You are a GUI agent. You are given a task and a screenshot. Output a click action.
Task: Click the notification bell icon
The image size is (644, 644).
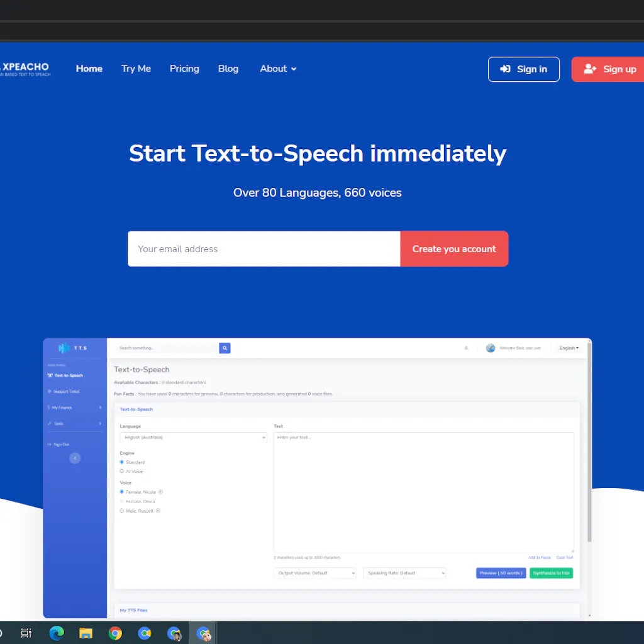[466, 348]
